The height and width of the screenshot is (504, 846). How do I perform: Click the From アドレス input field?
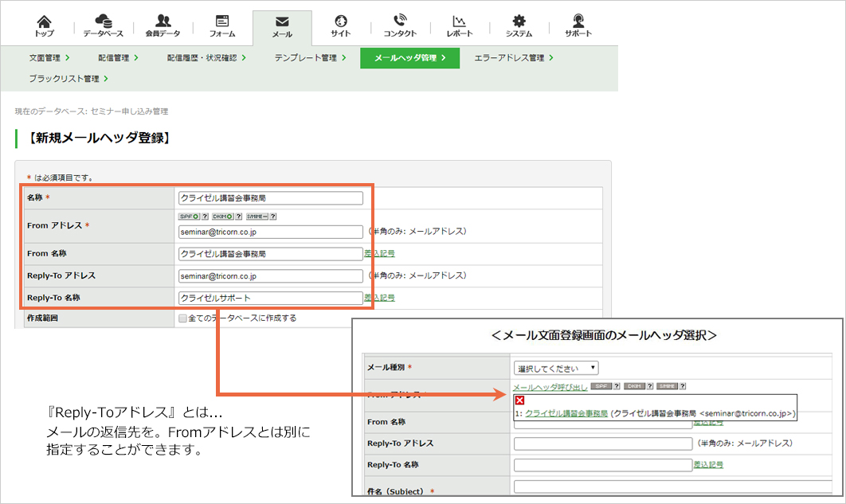point(270,232)
